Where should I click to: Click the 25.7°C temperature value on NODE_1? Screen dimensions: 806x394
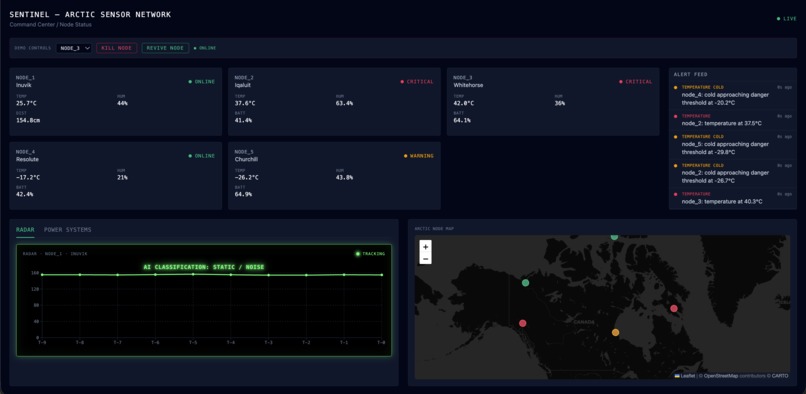[26, 103]
